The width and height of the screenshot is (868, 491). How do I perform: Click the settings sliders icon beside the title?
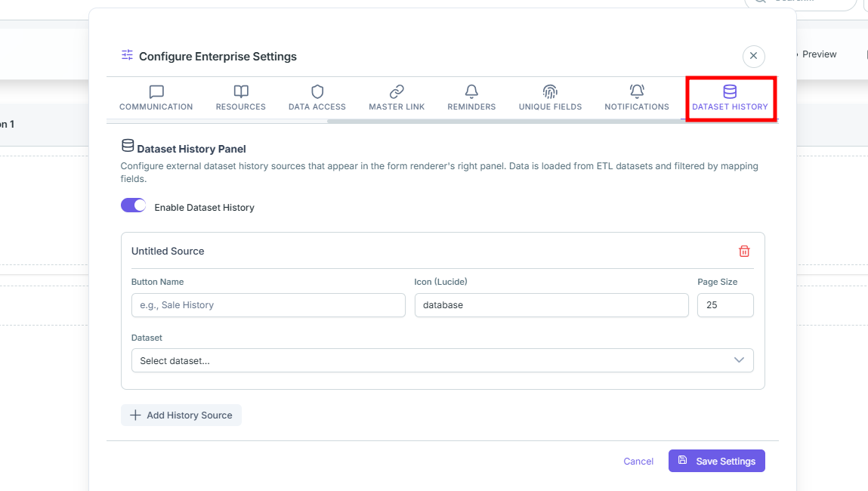pos(128,55)
